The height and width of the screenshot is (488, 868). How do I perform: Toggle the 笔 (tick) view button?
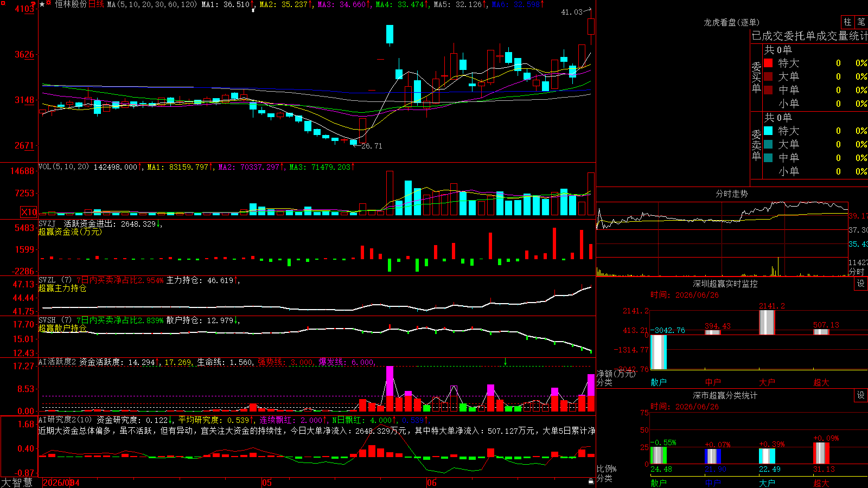[861, 22]
